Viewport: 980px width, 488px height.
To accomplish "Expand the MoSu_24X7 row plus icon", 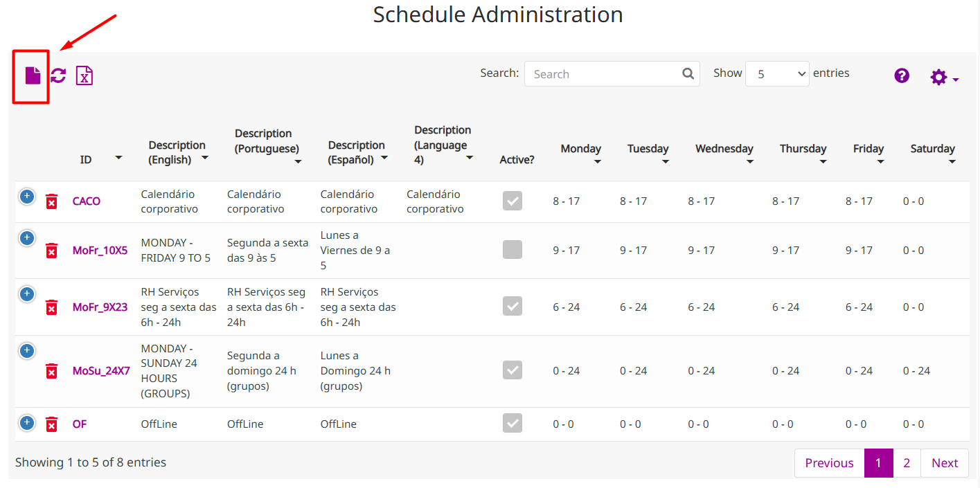I will point(27,351).
